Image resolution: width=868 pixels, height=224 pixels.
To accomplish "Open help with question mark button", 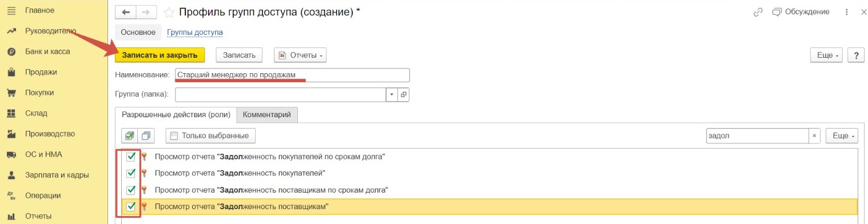I will point(855,55).
